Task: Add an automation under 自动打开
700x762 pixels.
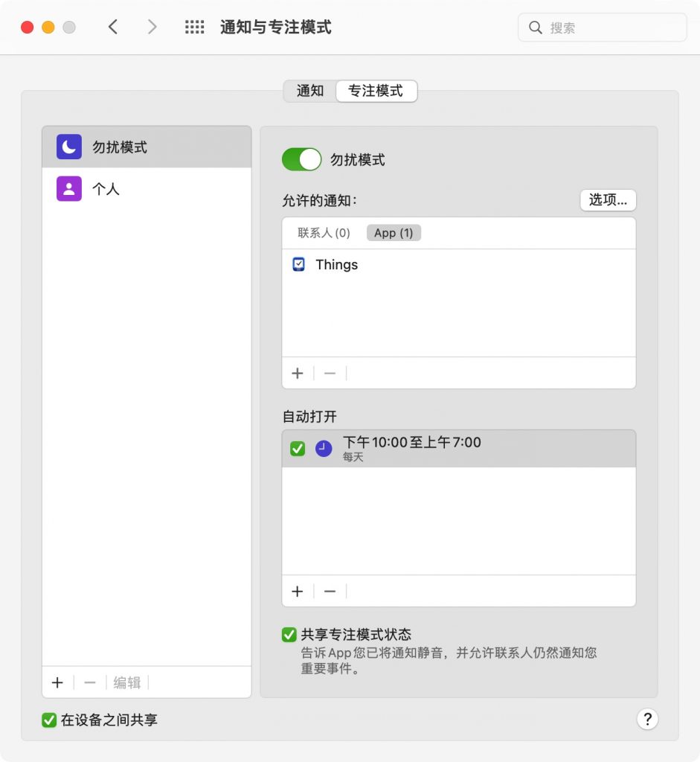Action: pyautogui.click(x=298, y=592)
